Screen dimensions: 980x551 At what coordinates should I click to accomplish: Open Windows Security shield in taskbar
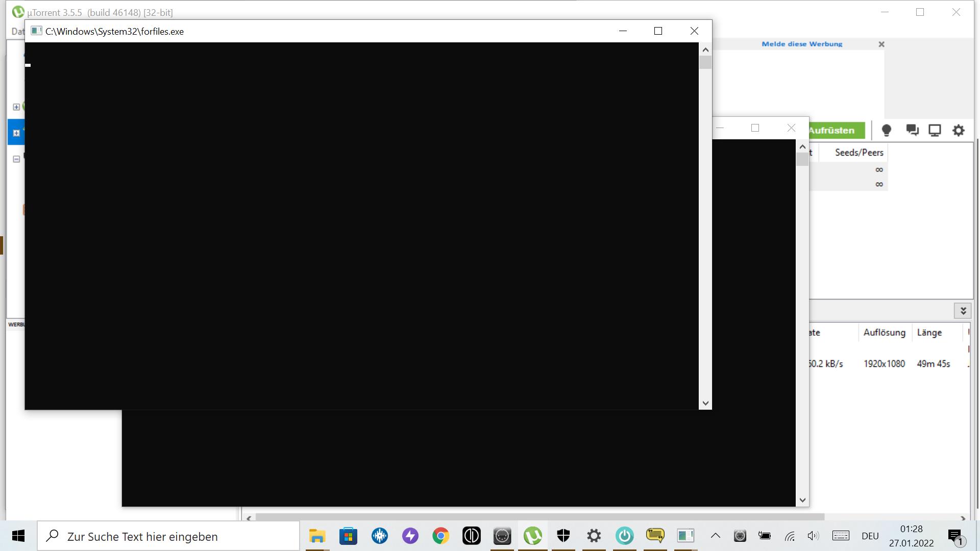point(563,536)
